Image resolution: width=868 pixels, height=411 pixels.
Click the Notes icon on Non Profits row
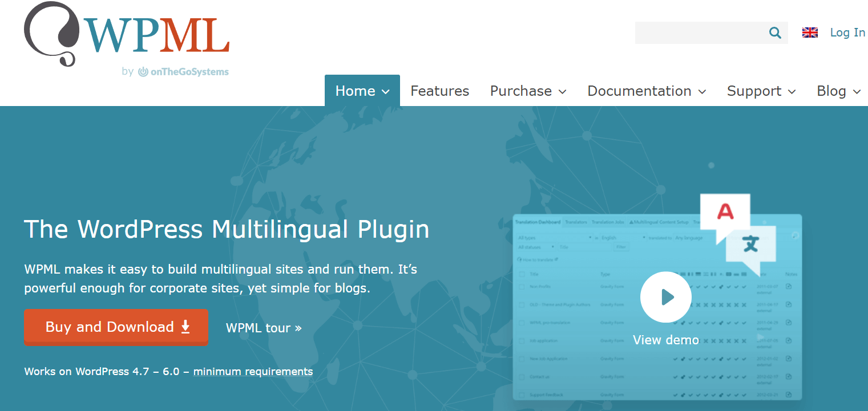789,286
